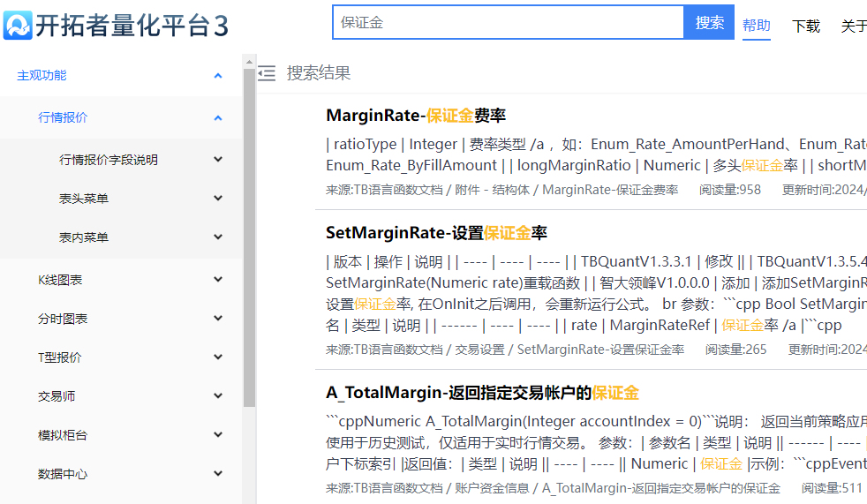
Task: Click source path 交易设置 / SetMarginRate-设置保证金率
Action: point(569,350)
